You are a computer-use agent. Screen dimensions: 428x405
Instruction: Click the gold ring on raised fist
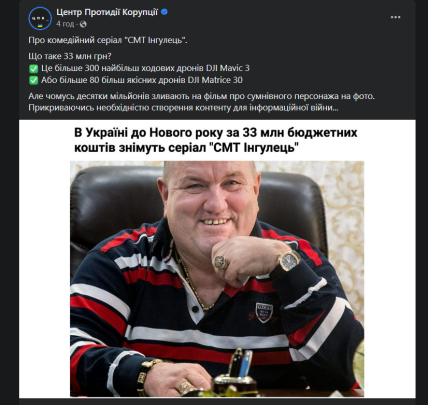point(221,263)
